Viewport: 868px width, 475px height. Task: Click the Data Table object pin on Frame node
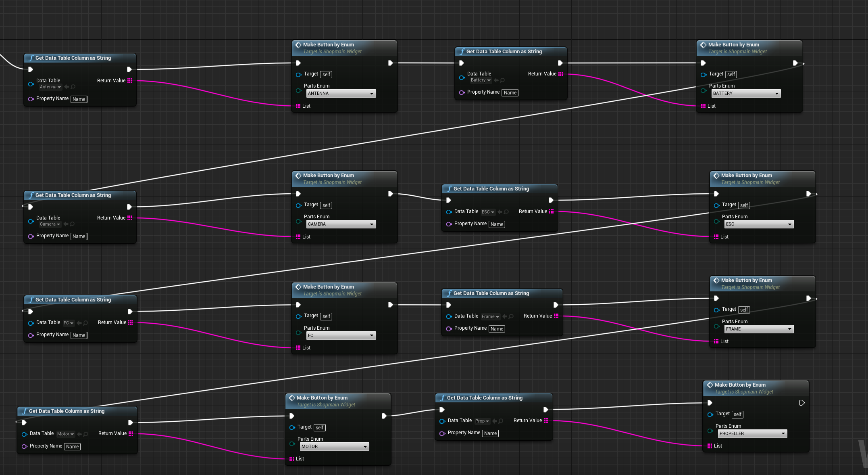448,316
